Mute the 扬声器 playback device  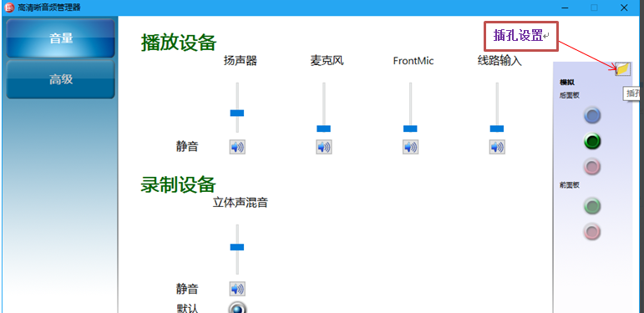(237, 147)
